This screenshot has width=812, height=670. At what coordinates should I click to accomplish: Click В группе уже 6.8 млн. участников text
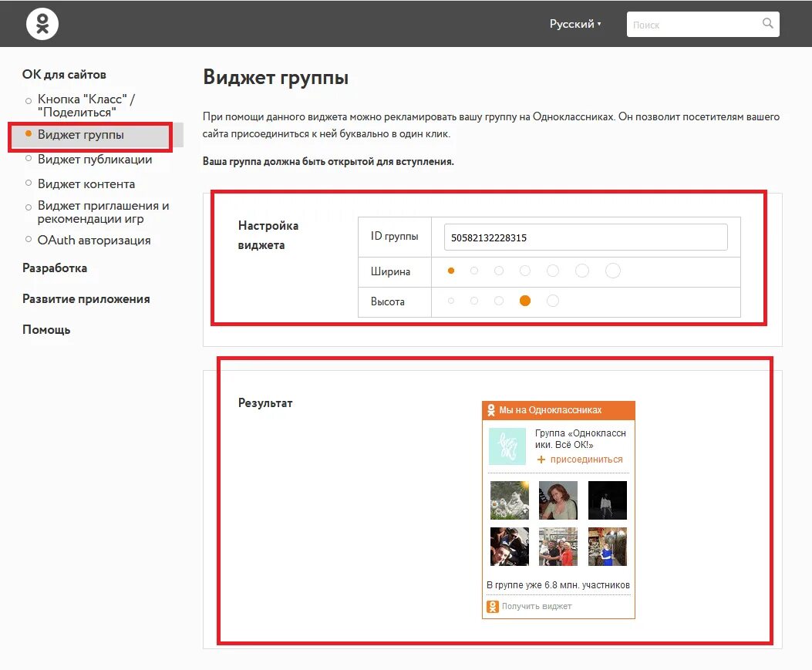click(558, 585)
